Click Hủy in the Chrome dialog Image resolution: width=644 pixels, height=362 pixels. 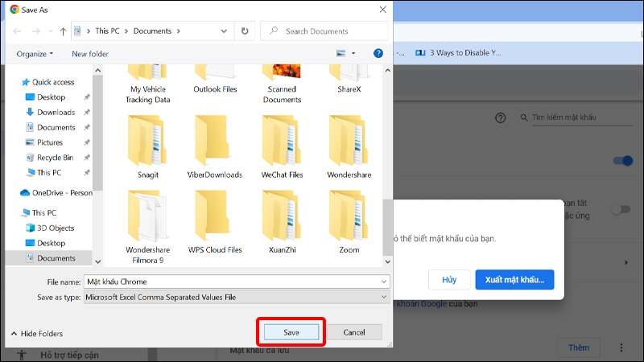coord(449,279)
